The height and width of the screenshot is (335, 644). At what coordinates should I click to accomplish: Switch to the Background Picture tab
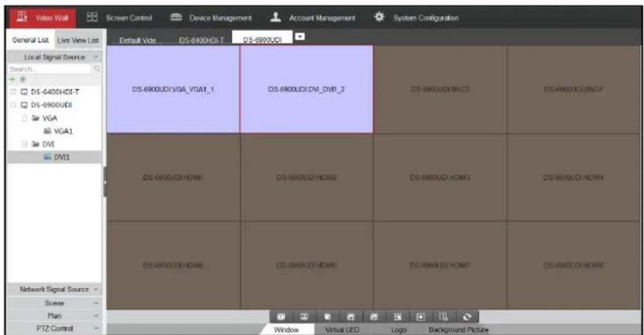tap(458, 329)
